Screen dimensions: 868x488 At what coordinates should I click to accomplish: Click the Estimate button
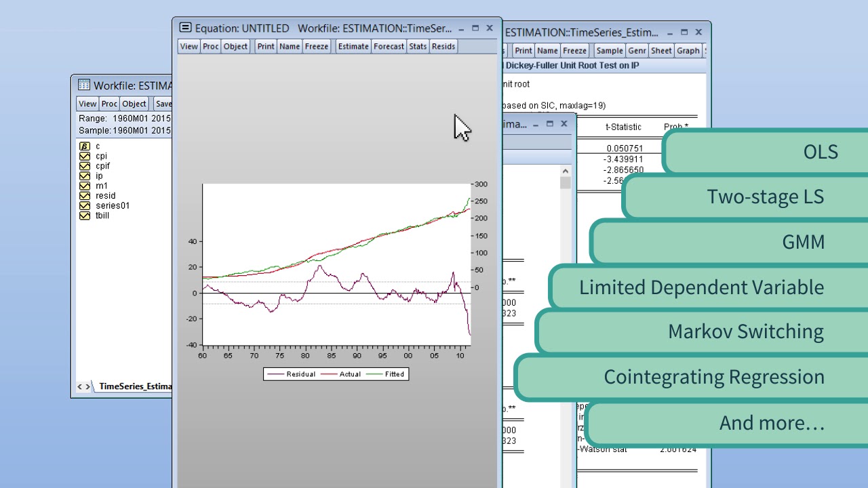(x=353, y=46)
